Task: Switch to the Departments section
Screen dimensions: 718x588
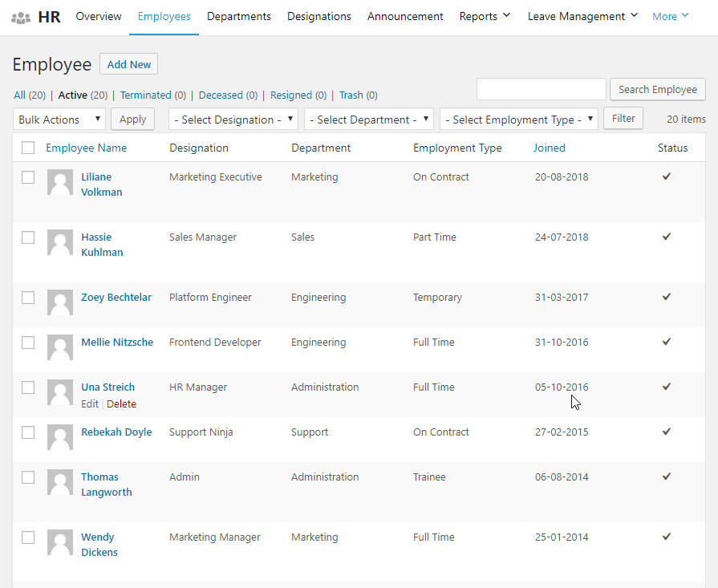Action: point(238,16)
